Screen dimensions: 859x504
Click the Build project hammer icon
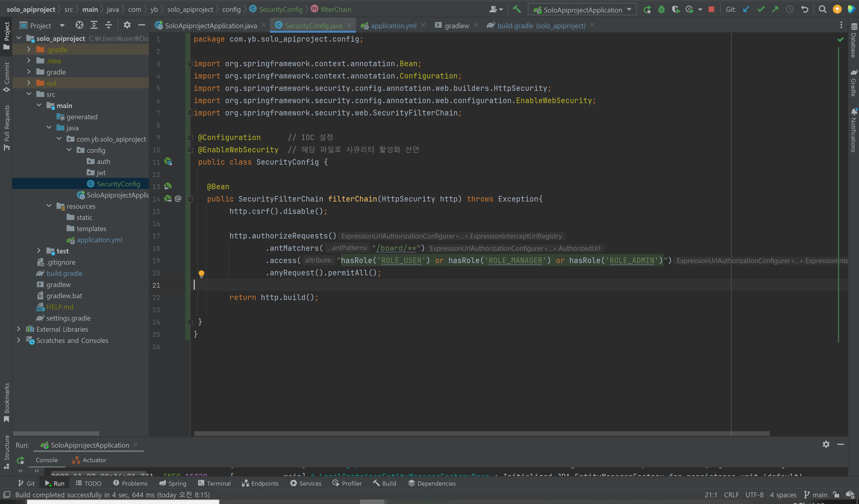click(x=517, y=9)
